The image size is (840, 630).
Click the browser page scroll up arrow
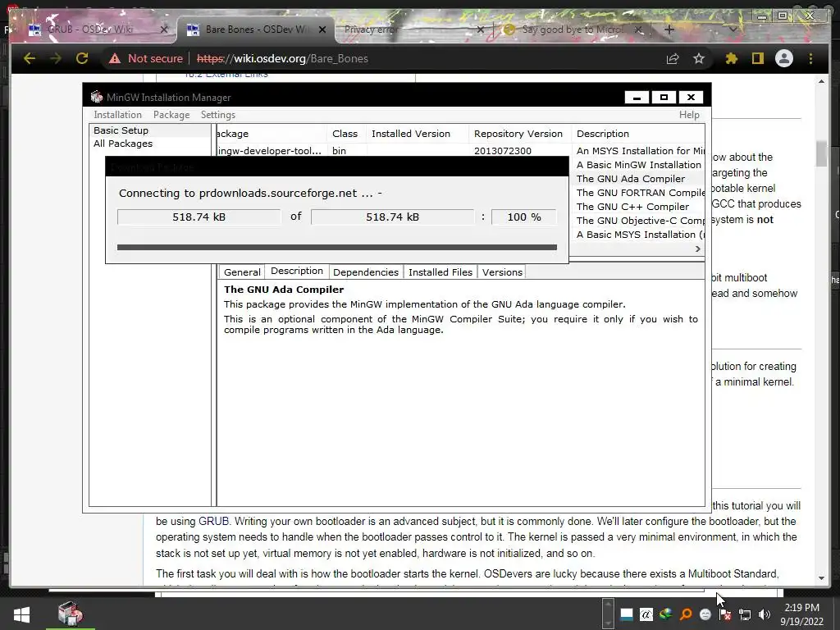pos(821,81)
